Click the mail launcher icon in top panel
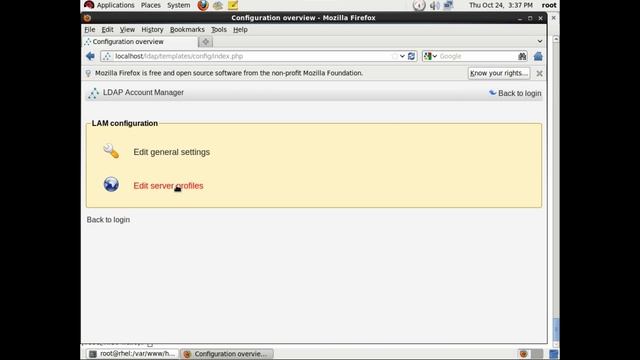The height and width of the screenshot is (360, 640). click(218, 5)
